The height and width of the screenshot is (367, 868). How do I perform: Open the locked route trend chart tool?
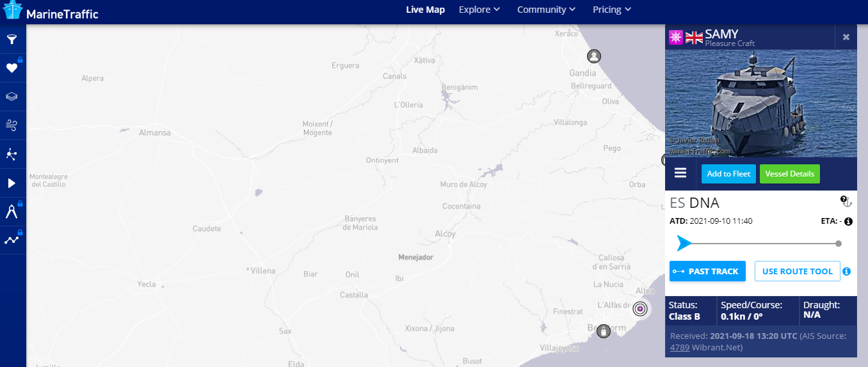coord(12,240)
